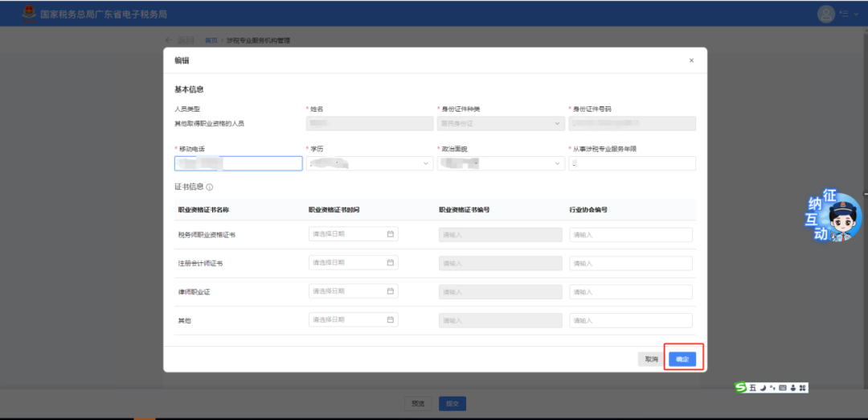Open calendar icon for 税务师职业资格证书 date

pyautogui.click(x=391, y=234)
